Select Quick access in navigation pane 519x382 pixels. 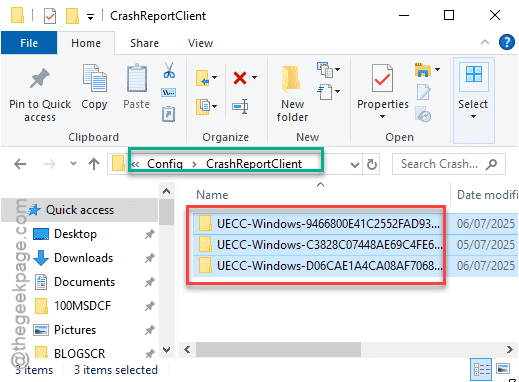(x=80, y=210)
